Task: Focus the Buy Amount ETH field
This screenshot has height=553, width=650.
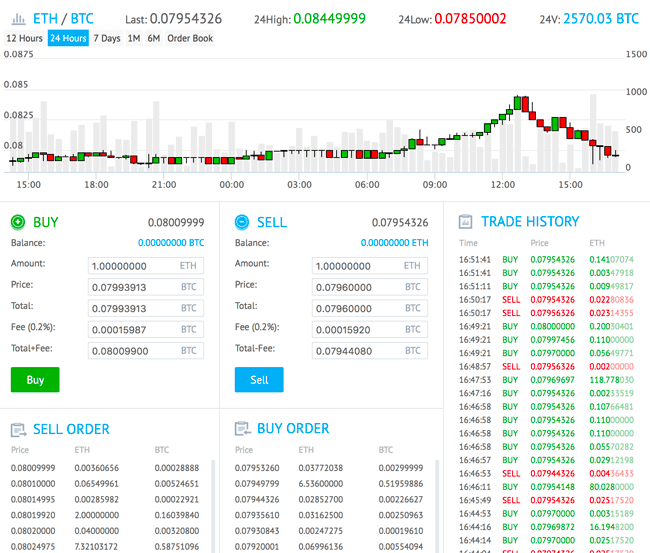Action: [146, 266]
